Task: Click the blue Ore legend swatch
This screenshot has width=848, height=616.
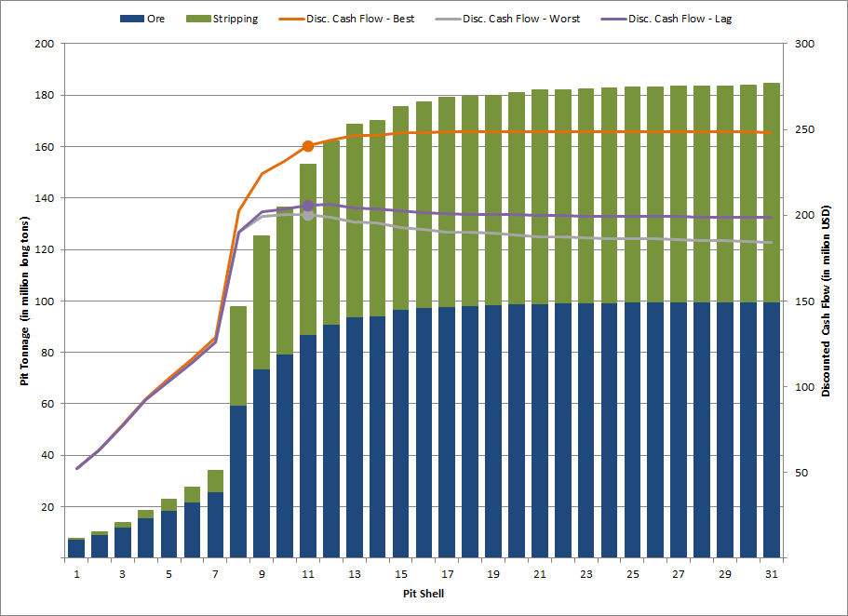Action: click(132, 19)
